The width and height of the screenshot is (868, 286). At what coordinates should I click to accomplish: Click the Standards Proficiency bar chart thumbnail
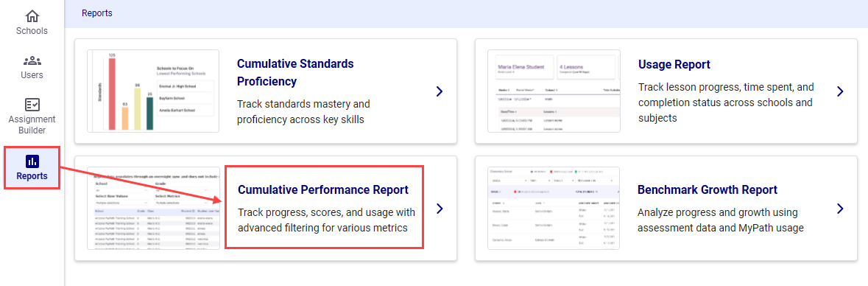[x=153, y=91]
